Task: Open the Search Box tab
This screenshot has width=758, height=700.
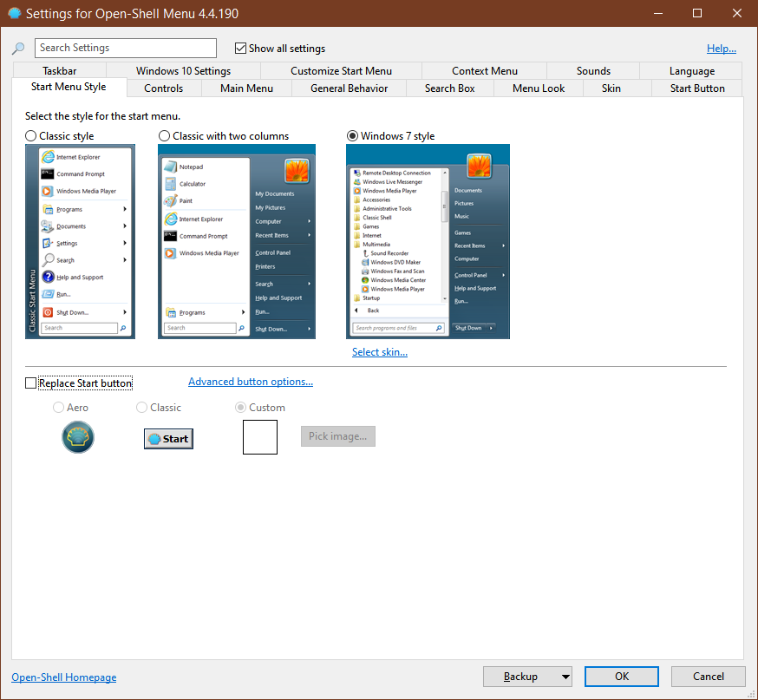Action: coord(449,88)
